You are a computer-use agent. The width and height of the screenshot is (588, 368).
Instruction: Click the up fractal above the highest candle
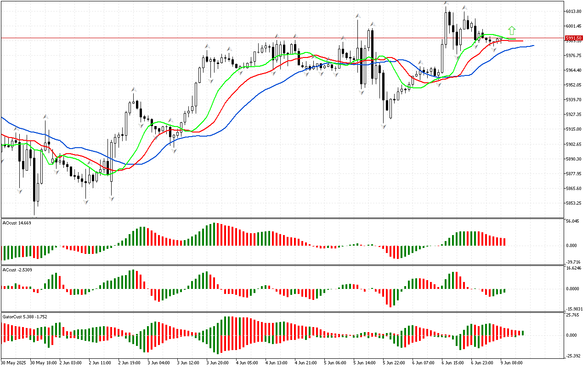click(446, 4)
